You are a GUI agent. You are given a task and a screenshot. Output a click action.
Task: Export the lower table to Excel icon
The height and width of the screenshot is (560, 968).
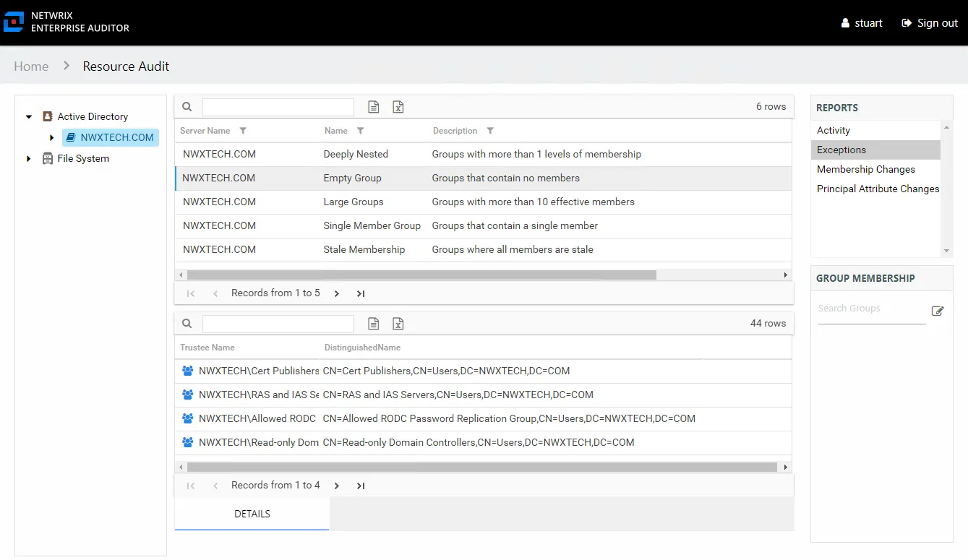398,323
